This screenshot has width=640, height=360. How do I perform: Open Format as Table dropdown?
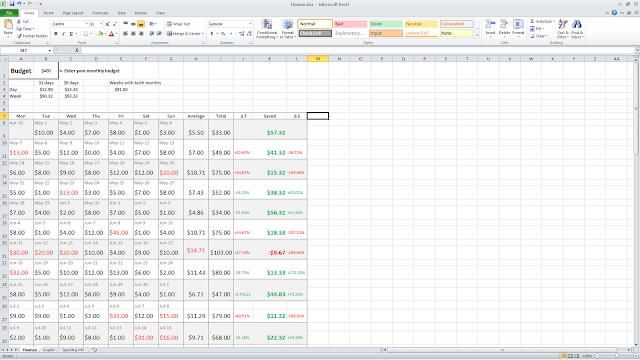tap(288, 29)
